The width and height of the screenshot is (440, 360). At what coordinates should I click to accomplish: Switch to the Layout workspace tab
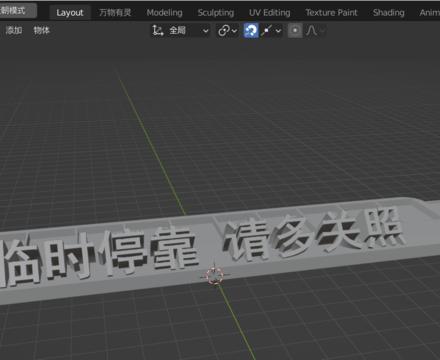[x=70, y=13]
